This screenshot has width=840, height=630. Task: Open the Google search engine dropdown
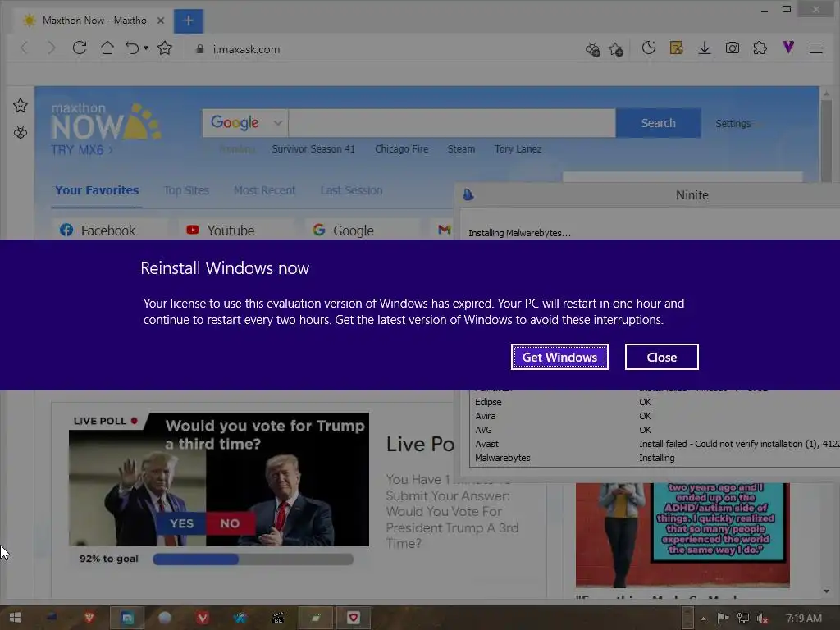[x=245, y=123]
